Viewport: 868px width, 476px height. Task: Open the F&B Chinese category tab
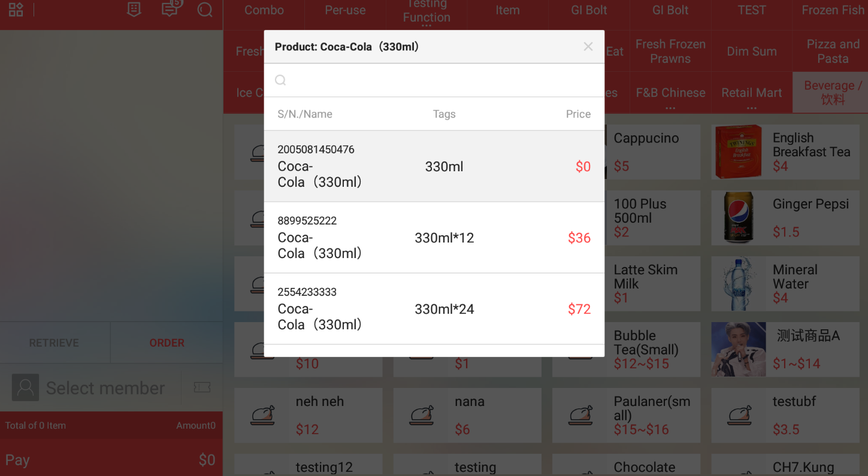(670, 93)
